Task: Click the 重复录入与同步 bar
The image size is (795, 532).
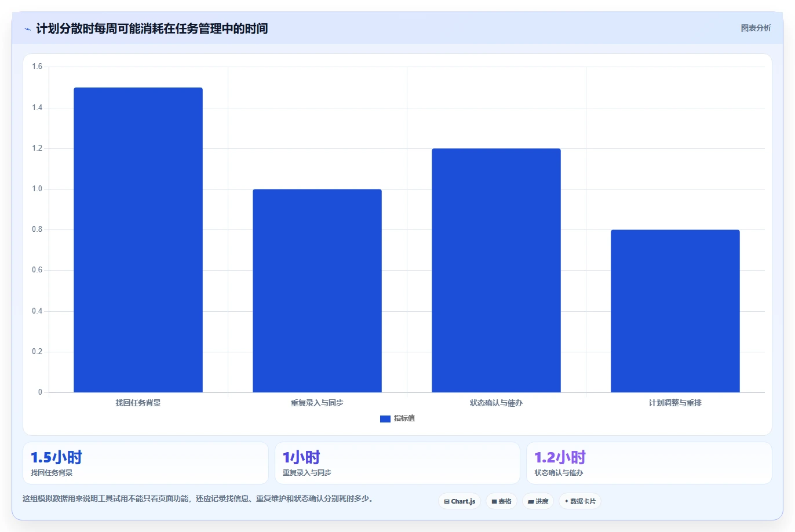Action: tap(317, 291)
